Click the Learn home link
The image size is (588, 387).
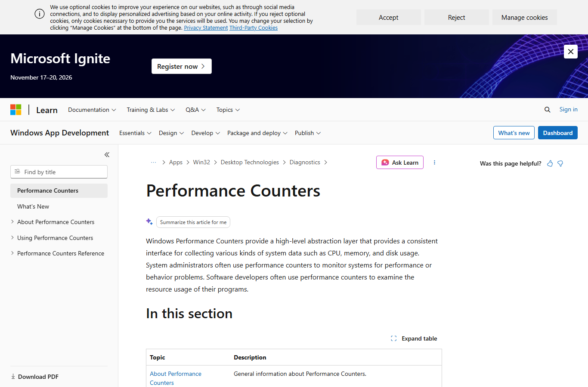[47, 110]
